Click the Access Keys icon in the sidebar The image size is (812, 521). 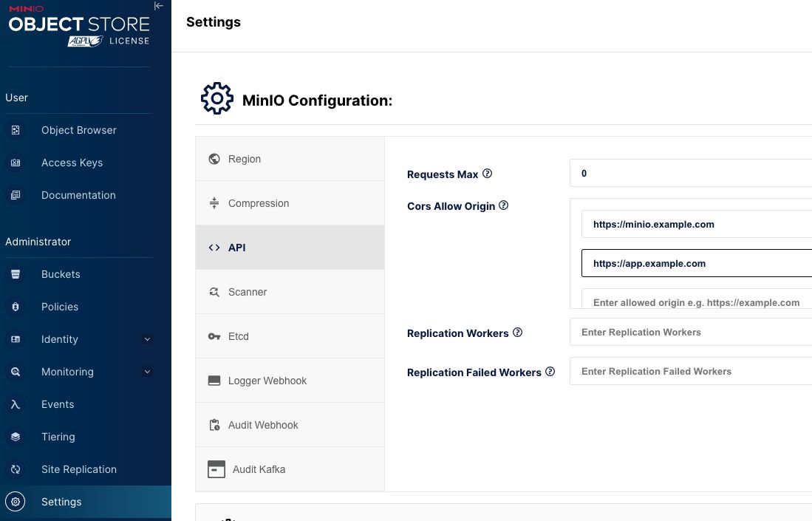16,163
